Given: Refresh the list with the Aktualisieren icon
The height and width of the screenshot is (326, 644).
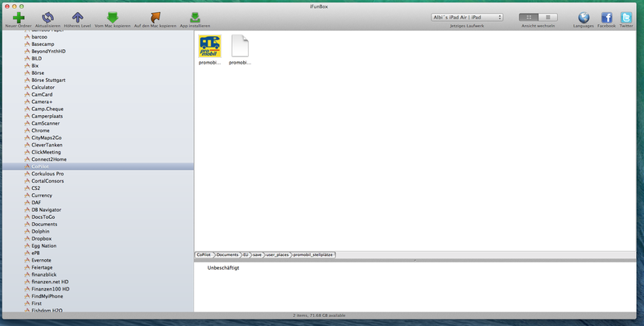Looking at the screenshot, I should 48,17.
